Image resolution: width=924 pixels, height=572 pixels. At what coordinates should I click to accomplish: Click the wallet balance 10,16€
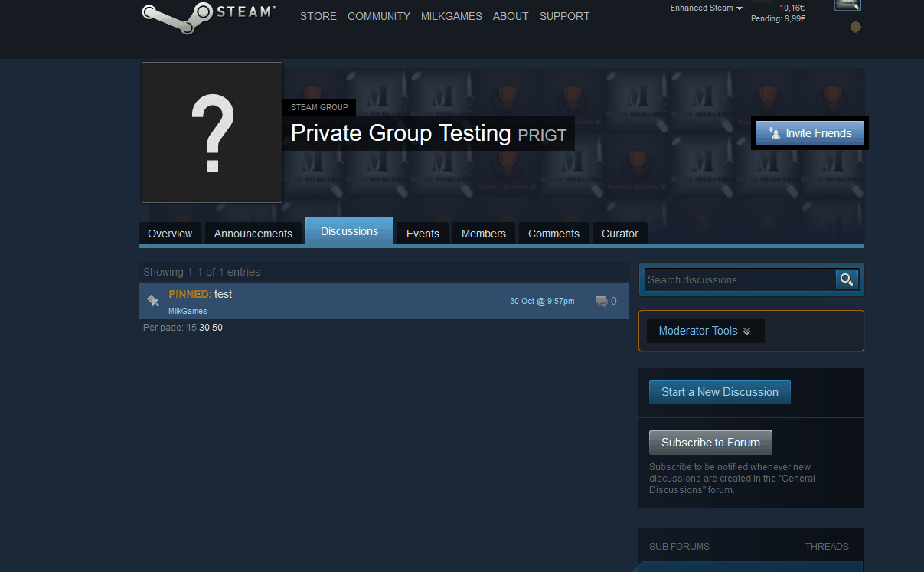coord(792,8)
